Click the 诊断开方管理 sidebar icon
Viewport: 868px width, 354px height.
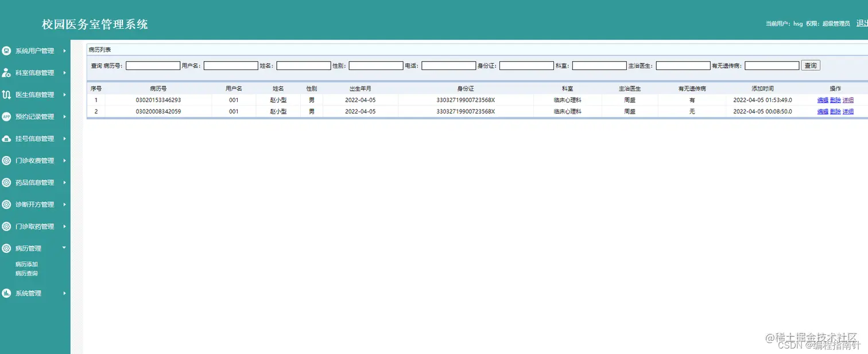pos(7,204)
